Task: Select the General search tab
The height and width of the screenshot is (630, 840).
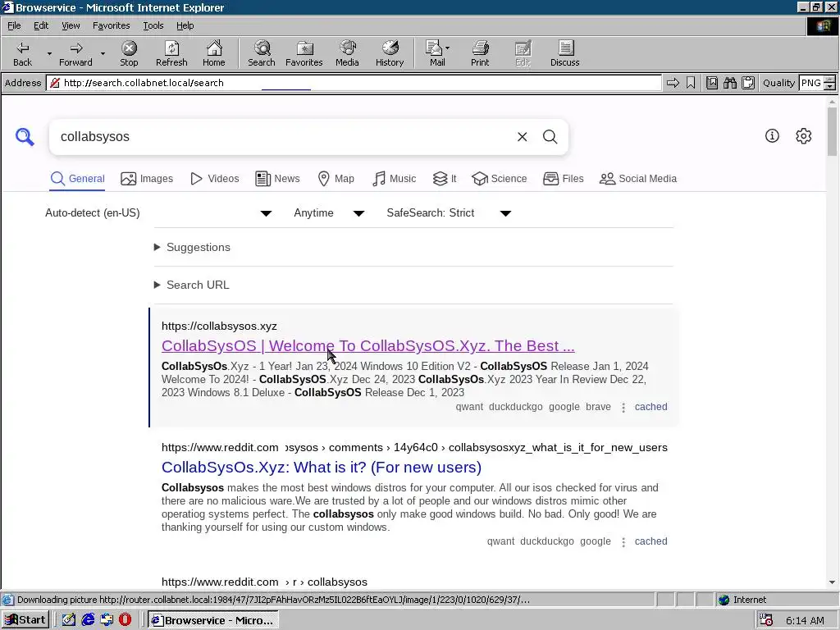Action: (77, 178)
